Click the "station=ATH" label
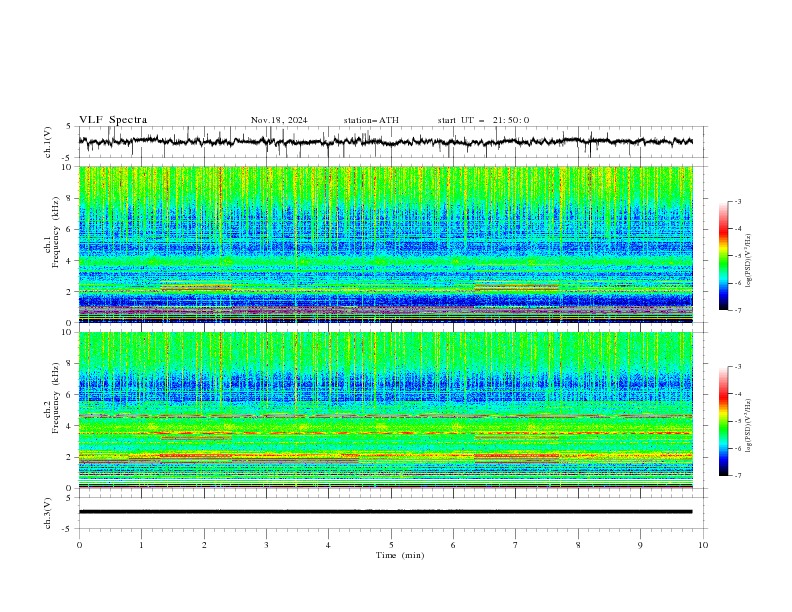 [x=371, y=120]
